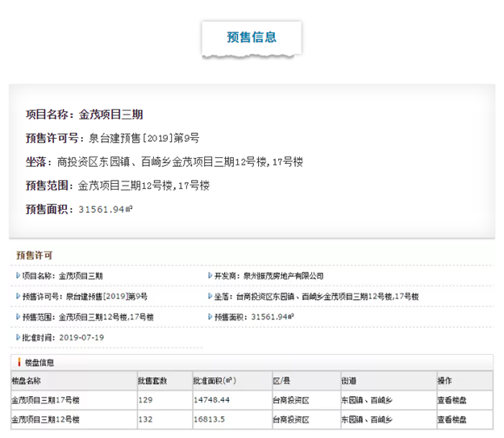This screenshot has height=438, width=504.
Task: Click the arrow bullet before 预售范围 in permit list
Action: click(18, 317)
